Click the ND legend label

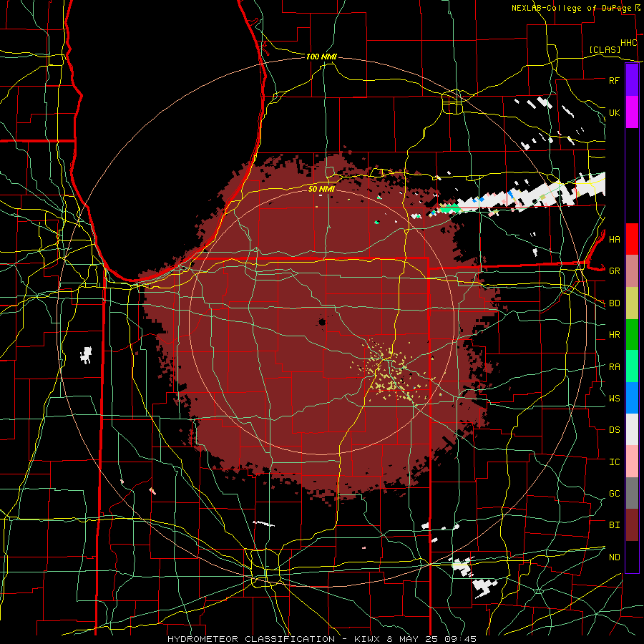tap(614, 557)
